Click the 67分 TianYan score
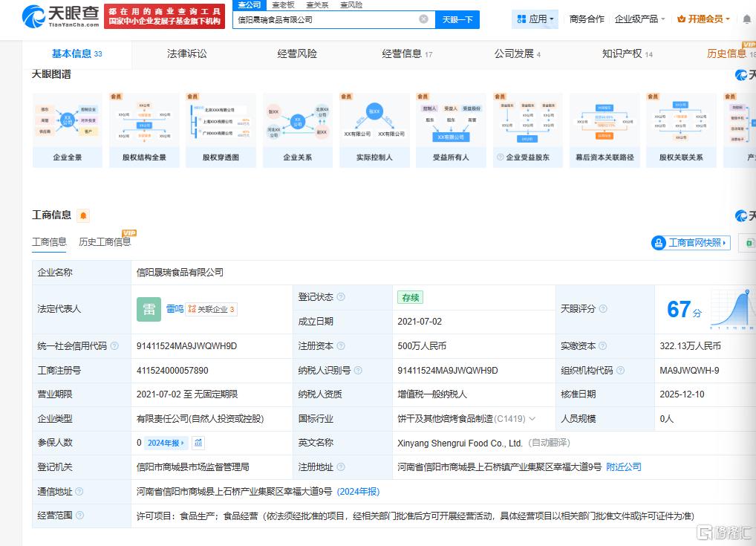Image resolution: width=756 pixels, height=546 pixels. point(684,310)
